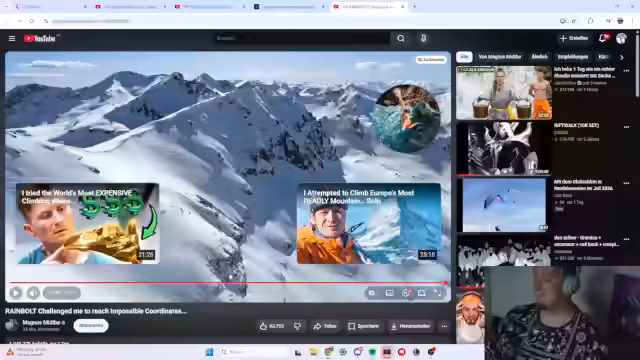640x360 pixels.
Task: Open the YouTube hamburger guide menu
Action: pyautogui.click(x=12, y=38)
